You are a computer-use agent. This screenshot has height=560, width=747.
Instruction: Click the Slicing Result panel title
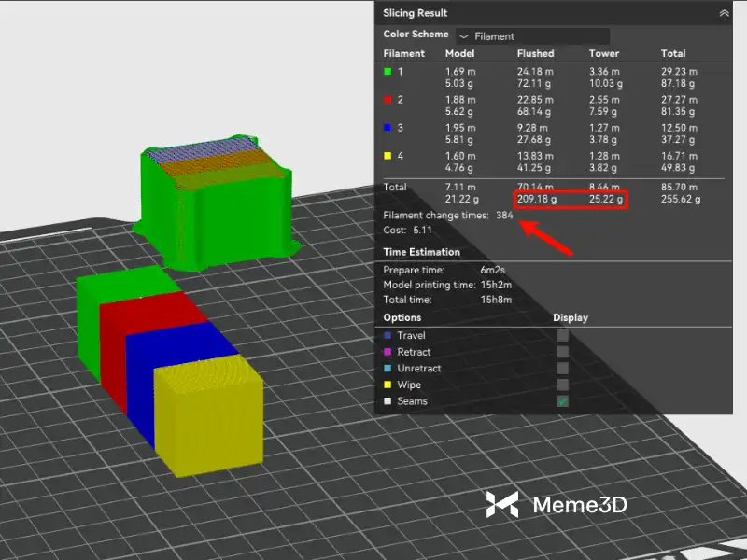(x=415, y=13)
